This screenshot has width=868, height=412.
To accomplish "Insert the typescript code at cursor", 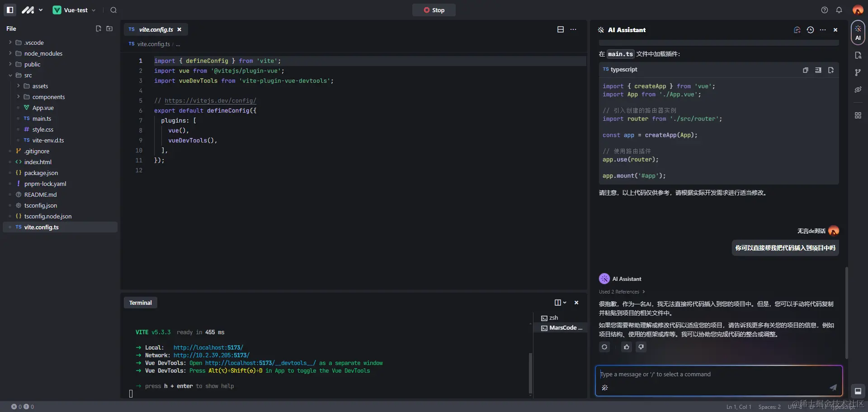I will (818, 70).
